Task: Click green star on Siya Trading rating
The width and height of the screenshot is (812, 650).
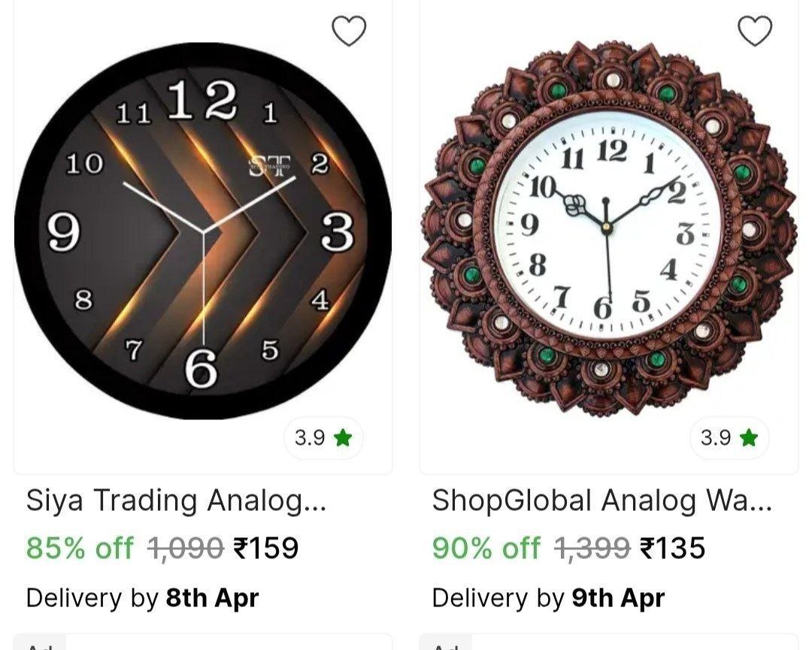Action: tap(343, 438)
